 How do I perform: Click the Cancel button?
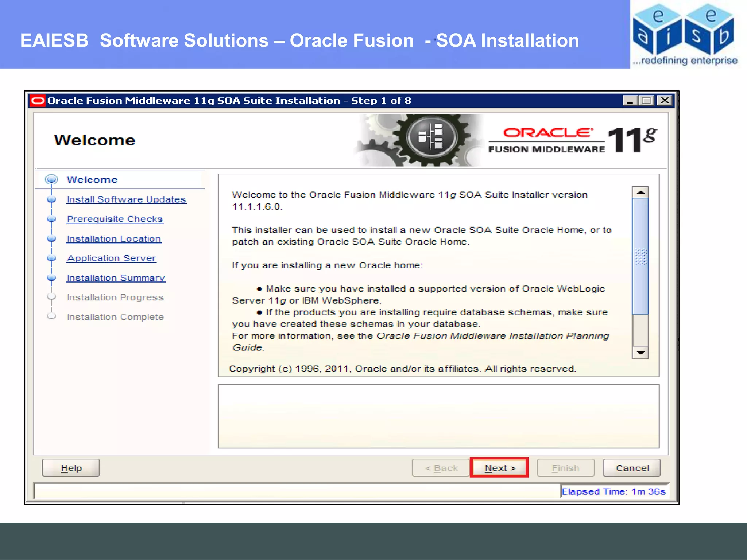[x=632, y=468]
